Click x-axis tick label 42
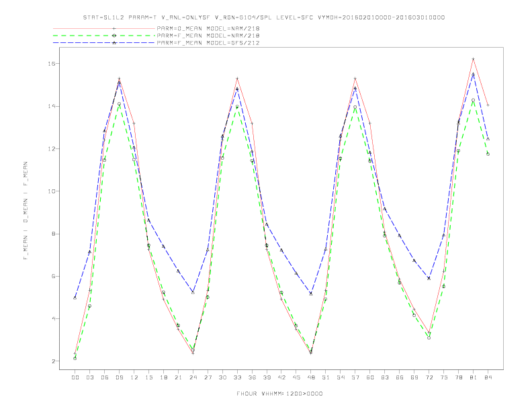Image resolution: width=532 pixels, height=411 pixels. [281, 377]
